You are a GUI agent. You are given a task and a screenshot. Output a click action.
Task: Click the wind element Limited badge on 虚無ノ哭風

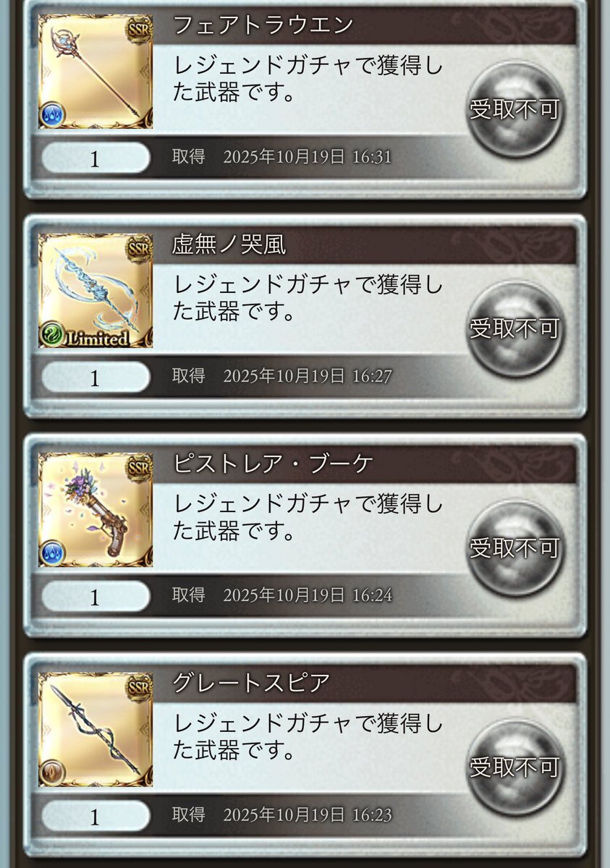pyautogui.click(x=85, y=336)
